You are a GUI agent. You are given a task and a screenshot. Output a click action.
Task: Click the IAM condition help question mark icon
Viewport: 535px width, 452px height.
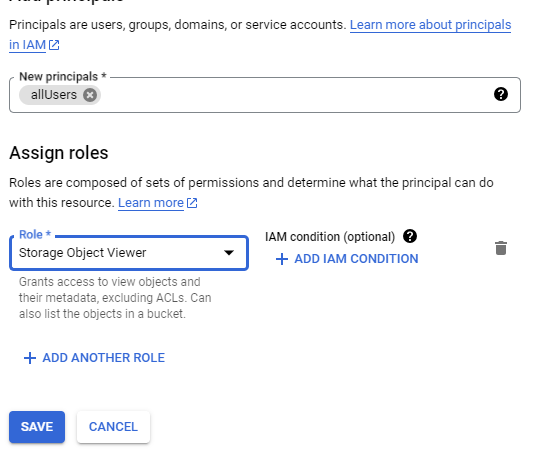click(410, 236)
